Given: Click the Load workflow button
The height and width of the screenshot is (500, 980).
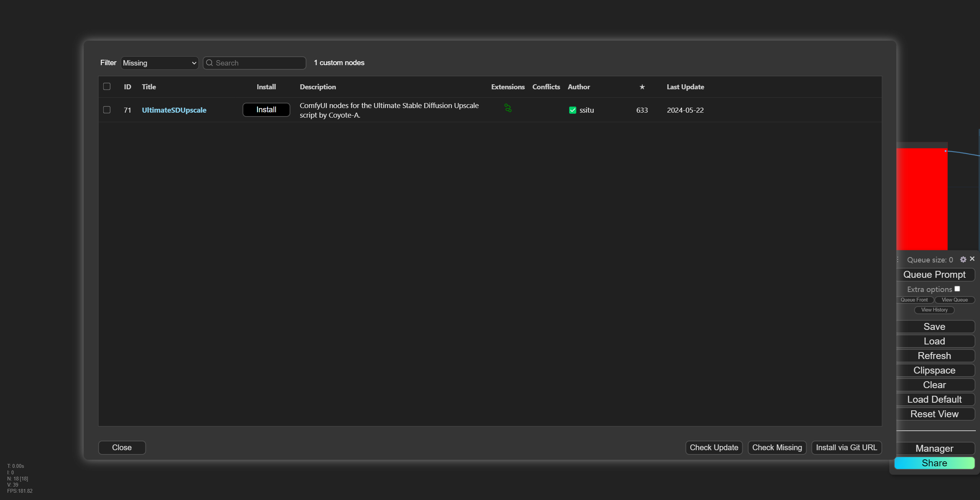Looking at the screenshot, I should (x=934, y=341).
